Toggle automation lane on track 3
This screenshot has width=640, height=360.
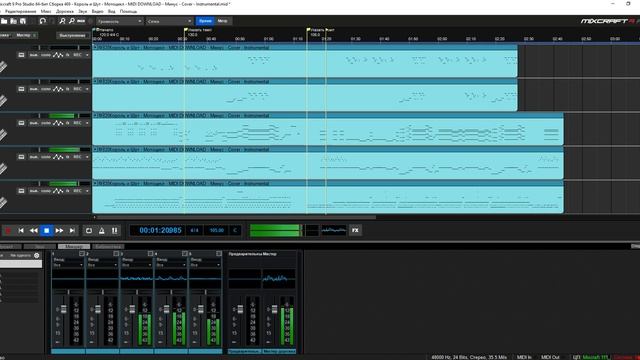58,123
